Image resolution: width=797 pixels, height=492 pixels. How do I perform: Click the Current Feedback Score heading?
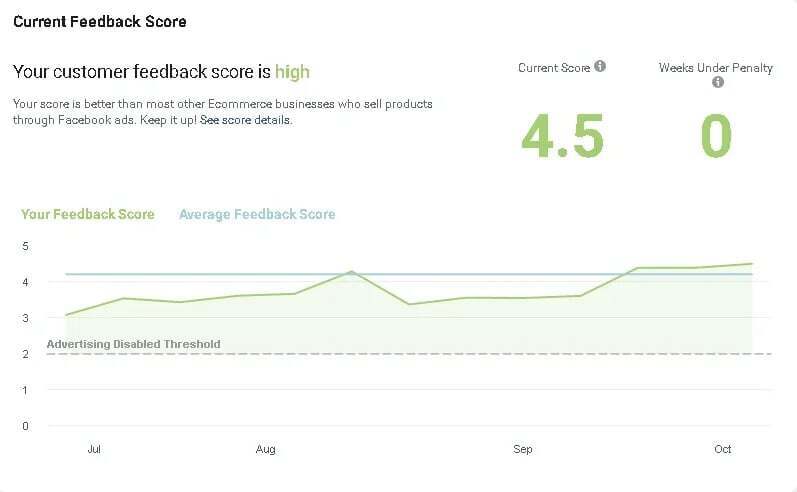pyautogui.click(x=100, y=22)
